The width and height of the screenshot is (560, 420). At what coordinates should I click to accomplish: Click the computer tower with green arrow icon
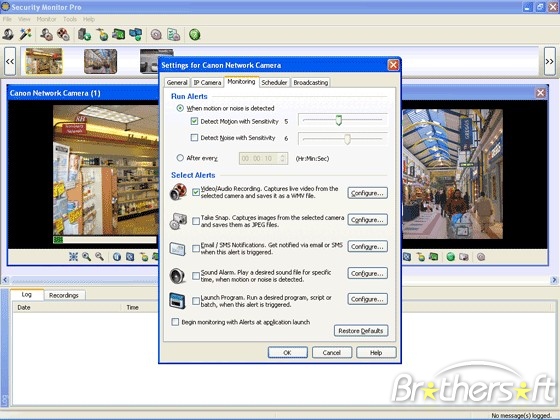(x=84, y=35)
